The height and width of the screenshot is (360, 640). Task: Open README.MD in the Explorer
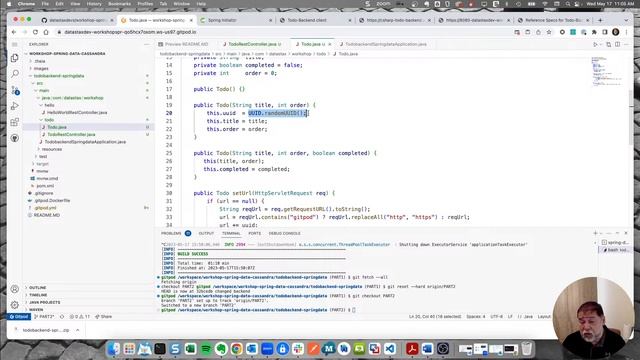click(47, 215)
